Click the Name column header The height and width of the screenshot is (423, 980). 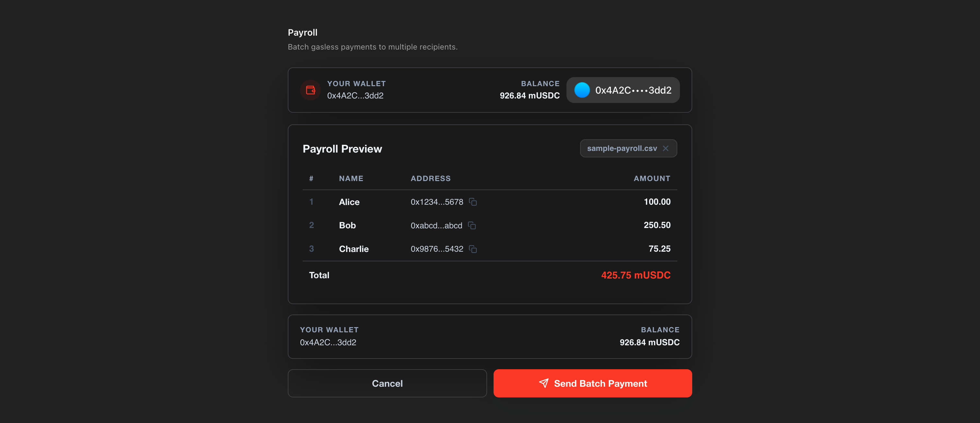tap(351, 178)
